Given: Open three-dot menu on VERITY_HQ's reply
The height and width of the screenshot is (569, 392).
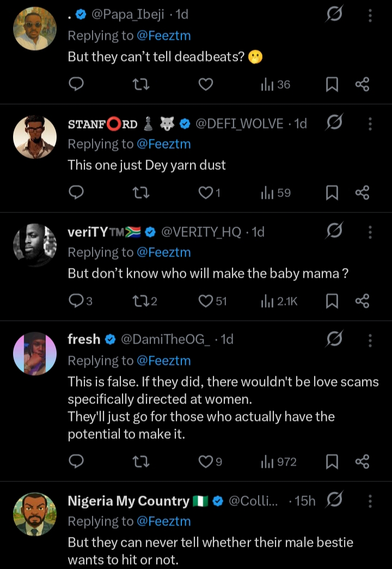Looking at the screenshot, I should coord(370,233).
